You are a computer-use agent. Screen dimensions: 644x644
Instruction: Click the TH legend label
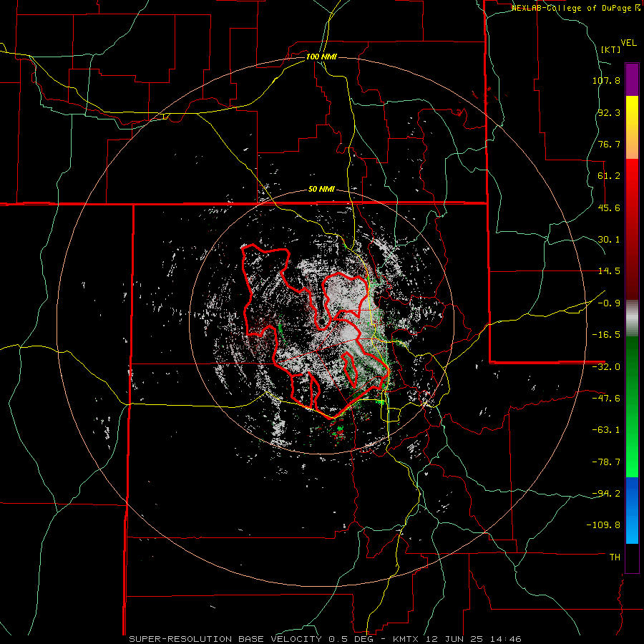tap(615, 557)
